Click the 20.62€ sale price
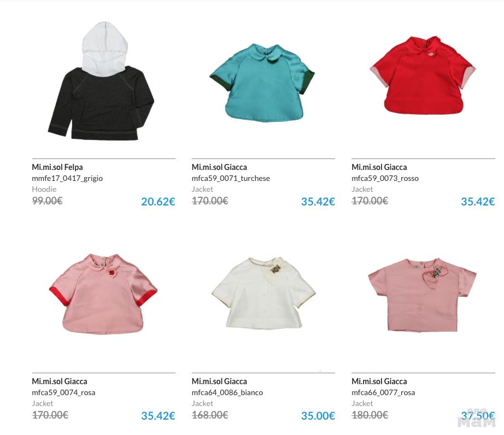Screen dimensions: 504x435 [158, 202]
